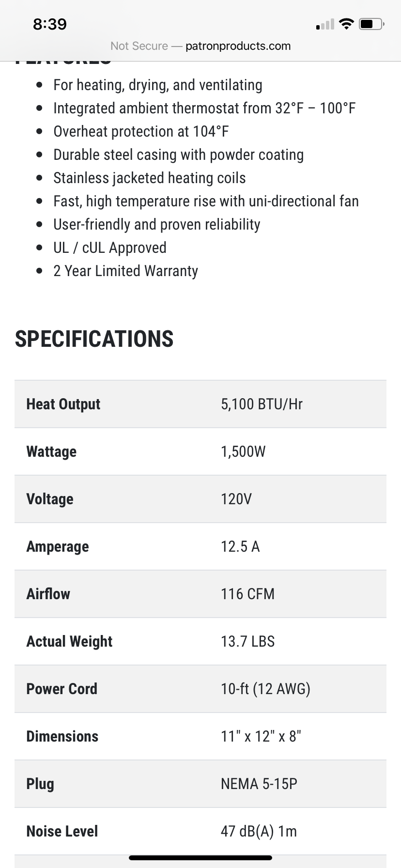Tap the Not Secure label
This screenshot has height=868, width=401.
pos(139,46)
